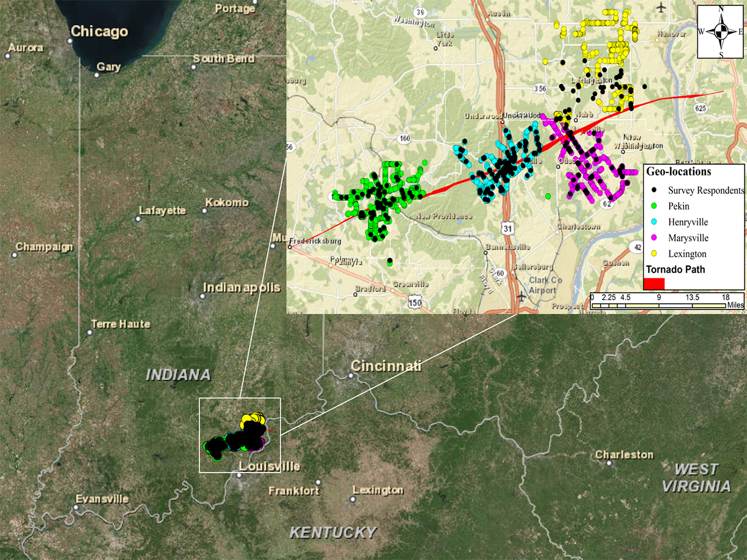The image size is (747, 560).
Task: Click the Clark Co Airport airplane icon
Action: coord(521,297)
